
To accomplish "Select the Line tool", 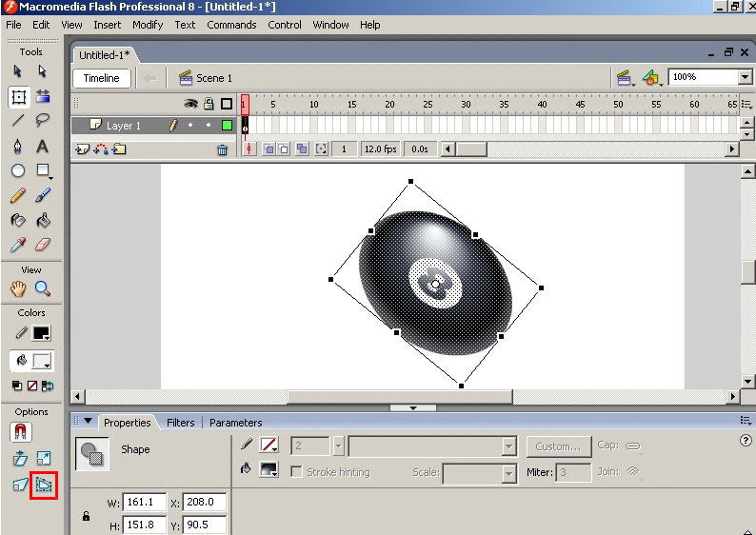I will click(x=18, y=120).
